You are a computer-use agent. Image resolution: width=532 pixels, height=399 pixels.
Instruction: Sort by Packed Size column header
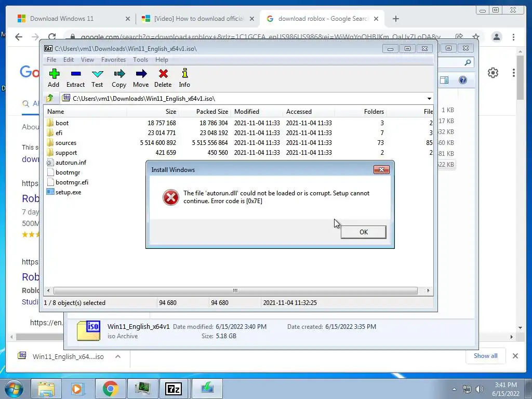coord(205,112)
